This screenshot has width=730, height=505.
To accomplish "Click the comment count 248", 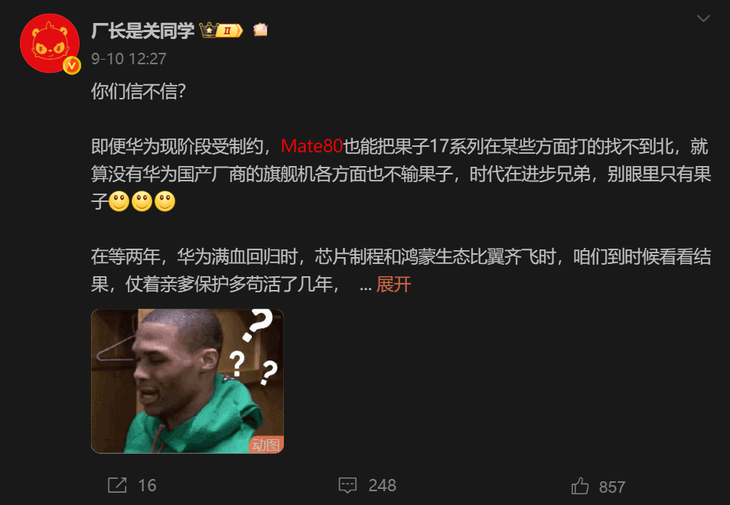I will coord(382,485).
